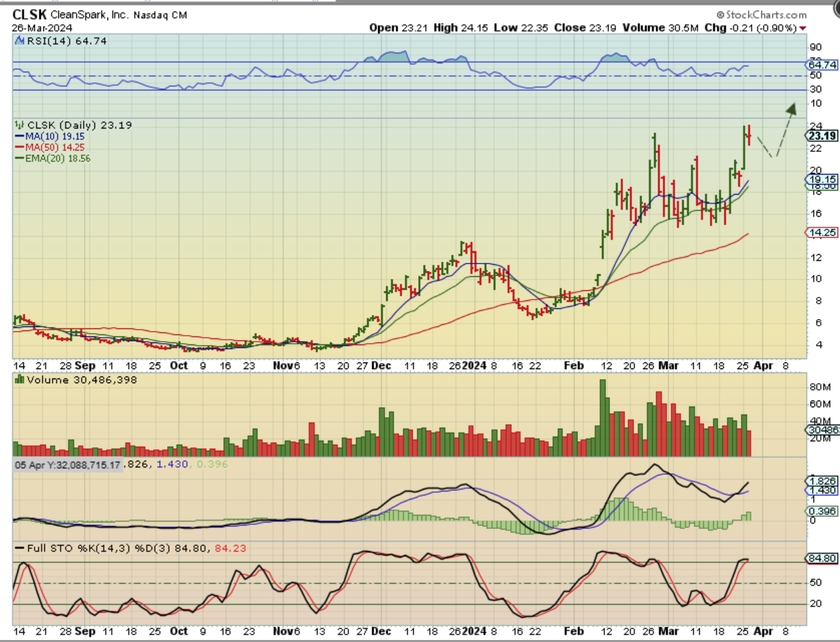Click the 1.826 MACD value label
The height and width of the screenshot is (642, 840).
click(822, 481)
